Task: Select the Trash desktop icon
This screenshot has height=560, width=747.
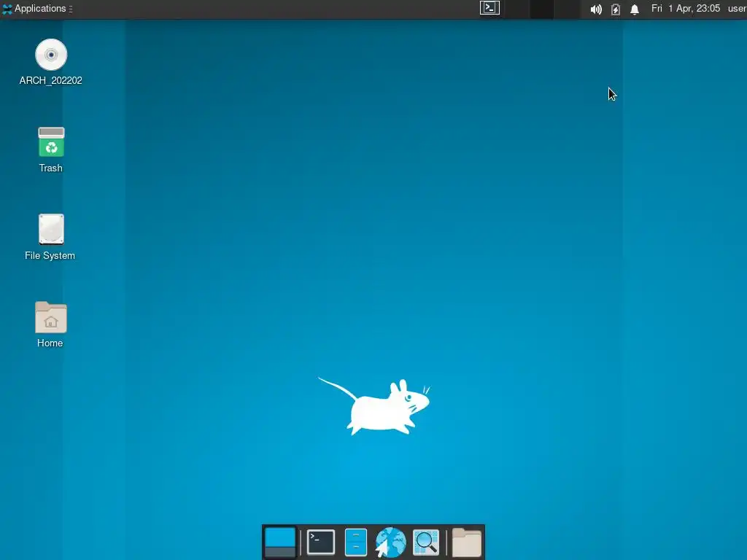Action: [x=51, y=142]
